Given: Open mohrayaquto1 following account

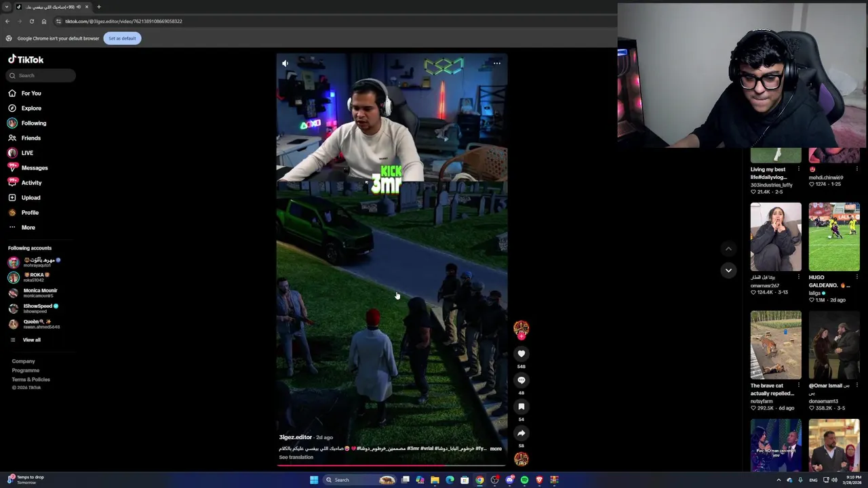Looking at the screenshot, I should 34,262.
